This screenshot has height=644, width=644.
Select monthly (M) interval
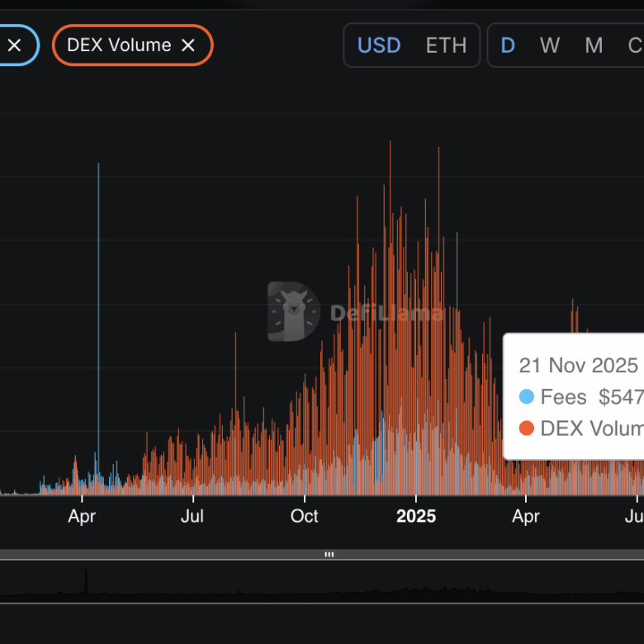pos(594,45)
